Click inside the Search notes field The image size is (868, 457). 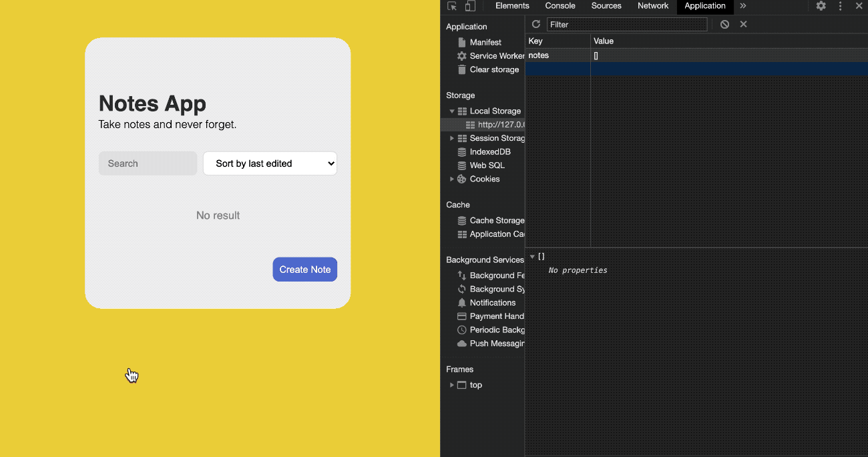coord(148,163)
